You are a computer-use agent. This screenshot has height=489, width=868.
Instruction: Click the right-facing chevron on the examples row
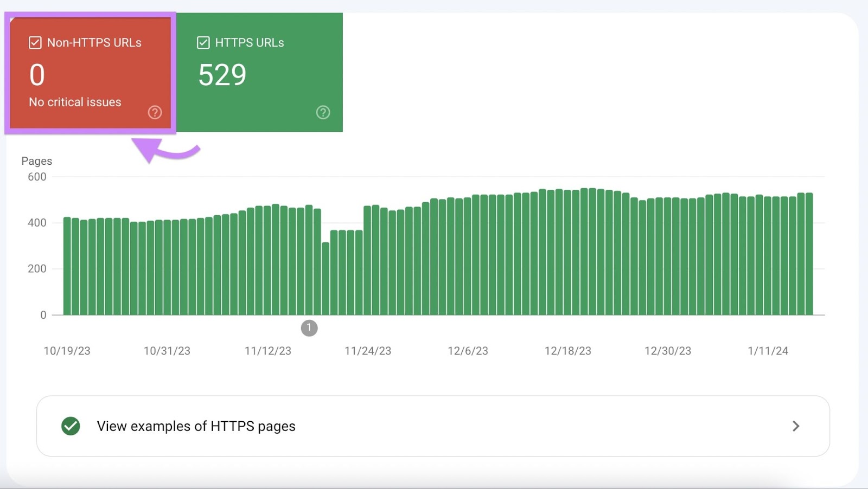pyautogui.click(x=795, y=426)
